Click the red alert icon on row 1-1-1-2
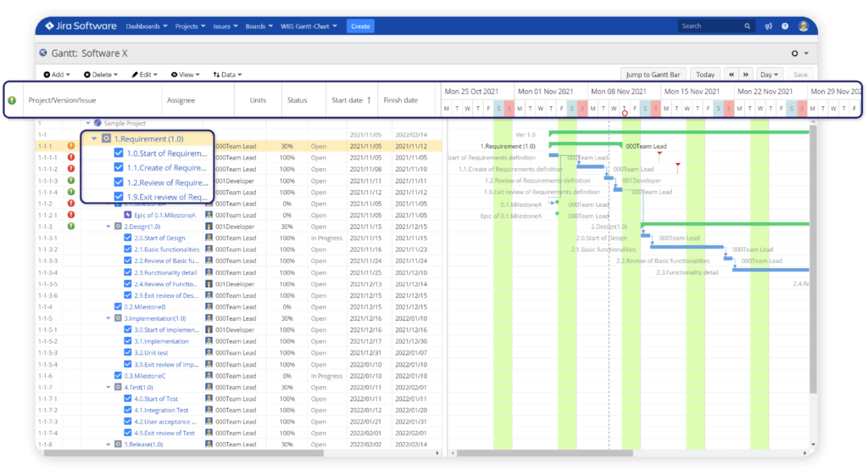Viewport: 868px width, 476px height. click(x=71, y=169)
